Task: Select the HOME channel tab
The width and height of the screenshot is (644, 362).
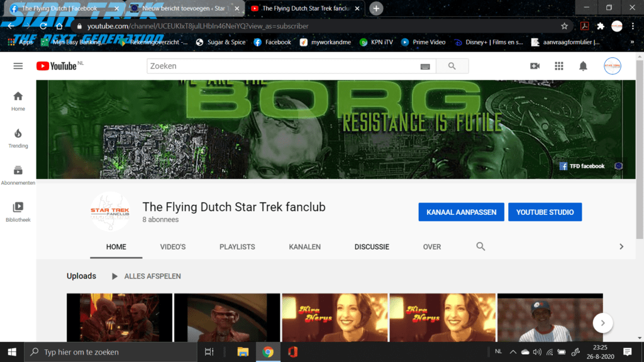Action: tap(116, 247)
